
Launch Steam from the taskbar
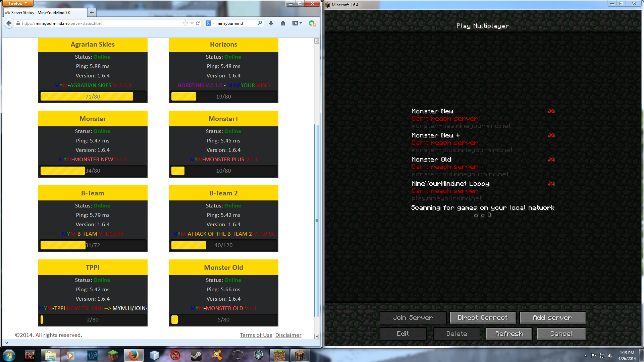click(x=196, y=355)
